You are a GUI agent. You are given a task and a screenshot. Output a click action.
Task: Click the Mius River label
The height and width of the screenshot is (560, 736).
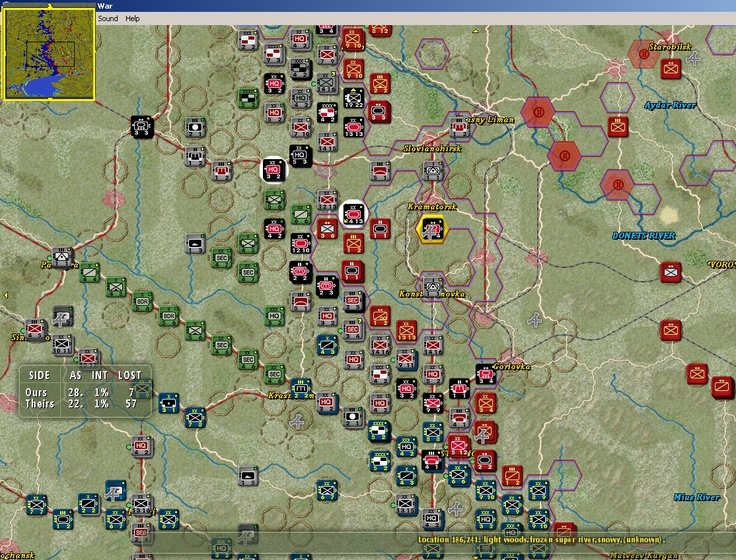[696, 497]
